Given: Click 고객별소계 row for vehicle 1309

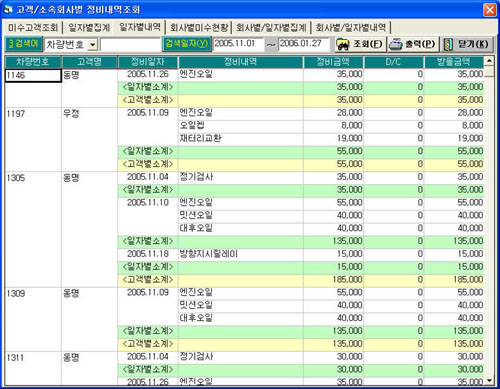Looking at the screenshot, I should pos(301,344).
